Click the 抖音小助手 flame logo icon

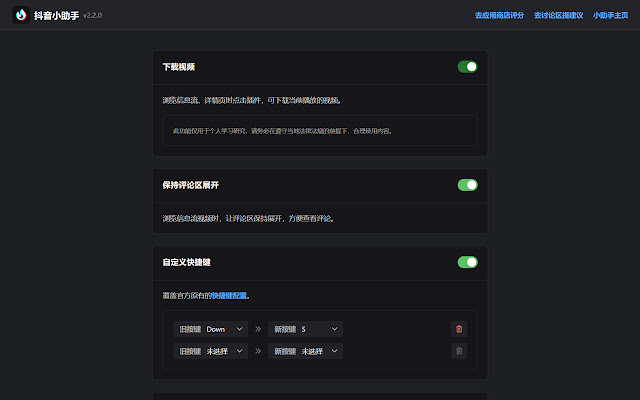(x=21, y=15)
